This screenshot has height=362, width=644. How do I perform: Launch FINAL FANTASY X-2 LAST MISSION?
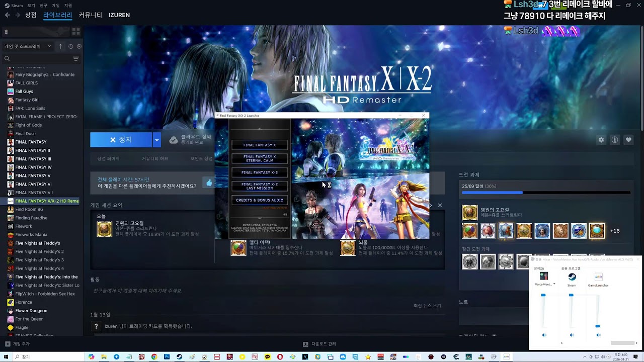[x=260, y=186]
